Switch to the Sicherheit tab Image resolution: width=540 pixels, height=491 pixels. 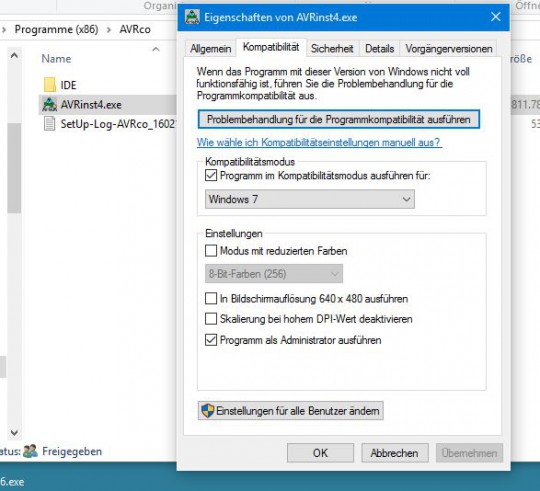[332, 49]
